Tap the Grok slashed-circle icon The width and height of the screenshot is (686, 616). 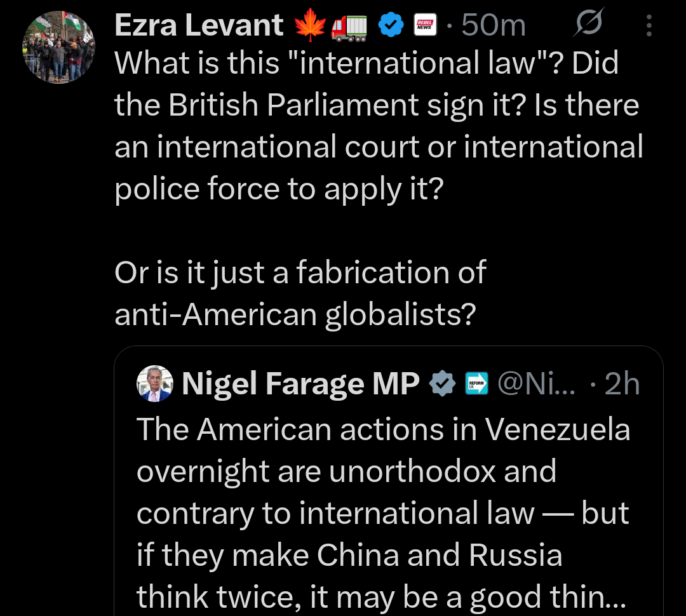click(589, 25)
